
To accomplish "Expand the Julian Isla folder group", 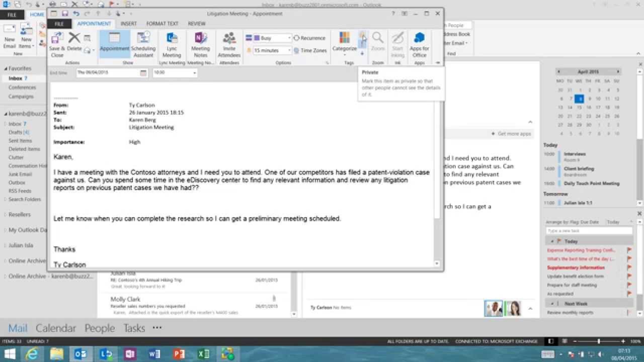I will [x=6, y=245].
